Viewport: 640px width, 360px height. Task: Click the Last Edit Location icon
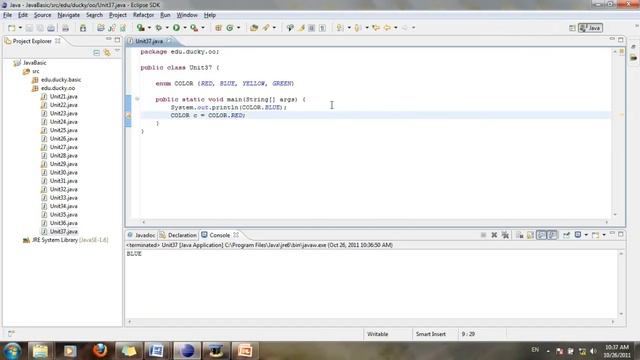click(x=376, y=28)
